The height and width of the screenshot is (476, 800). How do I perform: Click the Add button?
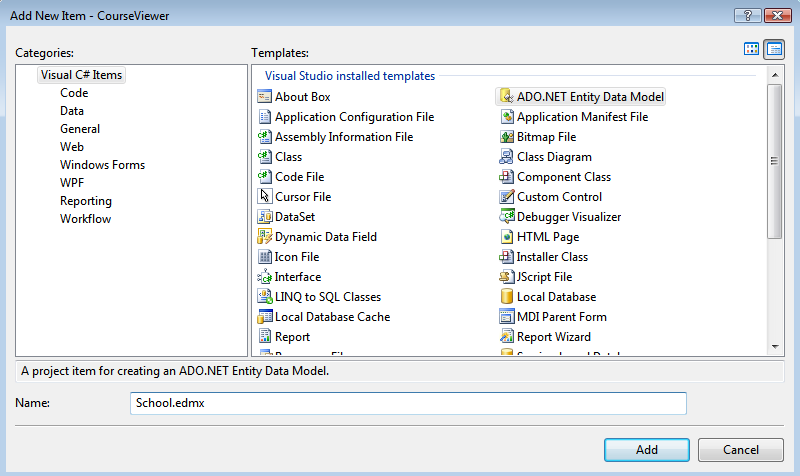646,449
